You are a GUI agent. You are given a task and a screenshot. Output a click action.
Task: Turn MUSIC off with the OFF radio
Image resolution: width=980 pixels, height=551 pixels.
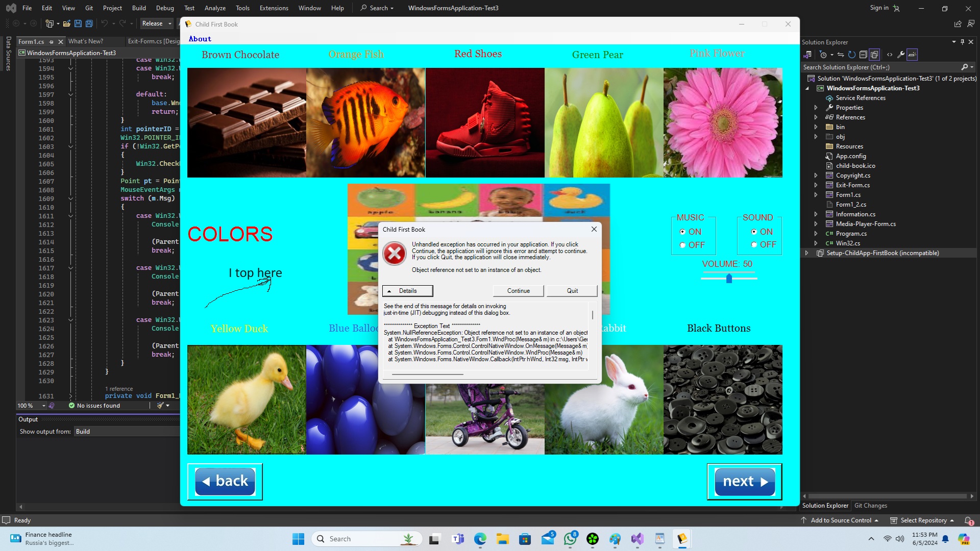[x=683, y=245]
